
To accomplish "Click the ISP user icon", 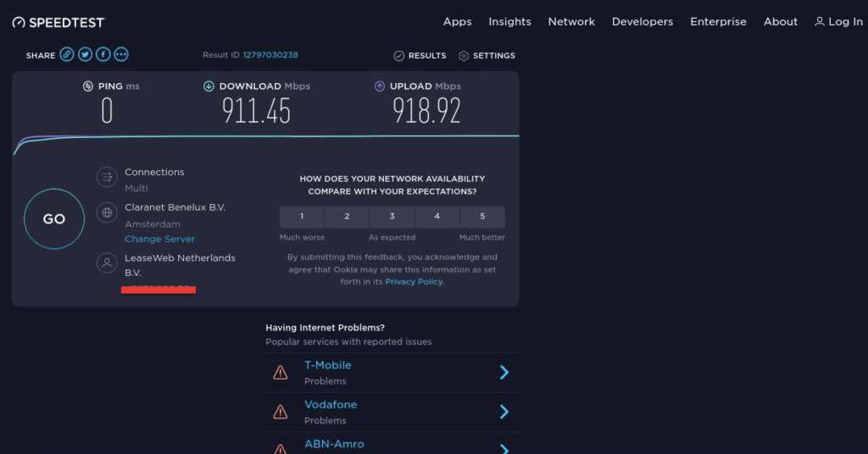I will (x=107, y=263).
